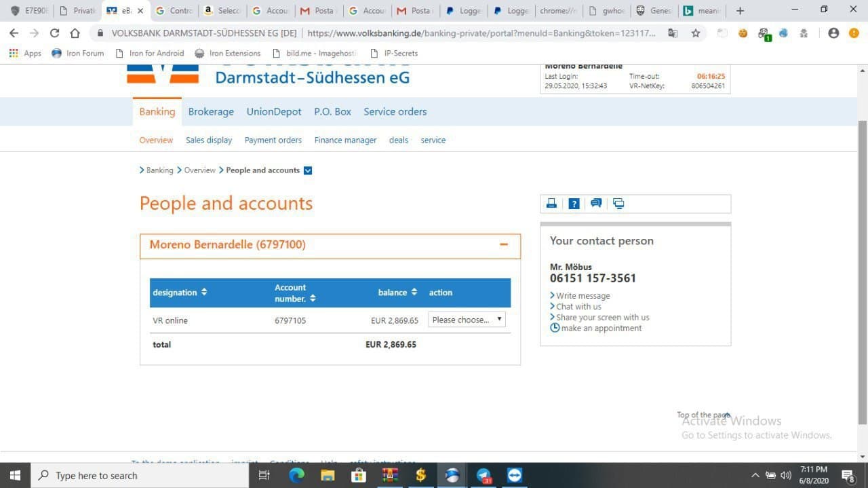Open the help question mark icon
Image resolution: width=868 pixels, height=488 pixels.
point(574,204)
